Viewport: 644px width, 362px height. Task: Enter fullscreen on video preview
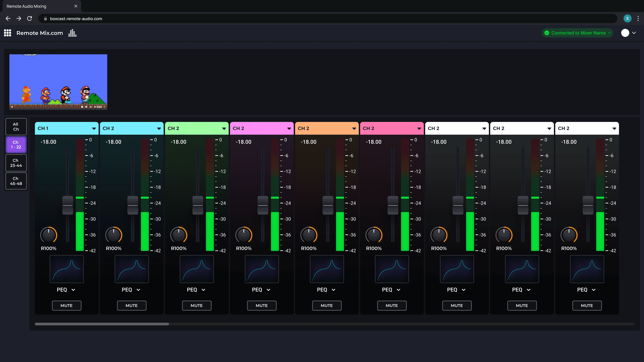point(105,107)
